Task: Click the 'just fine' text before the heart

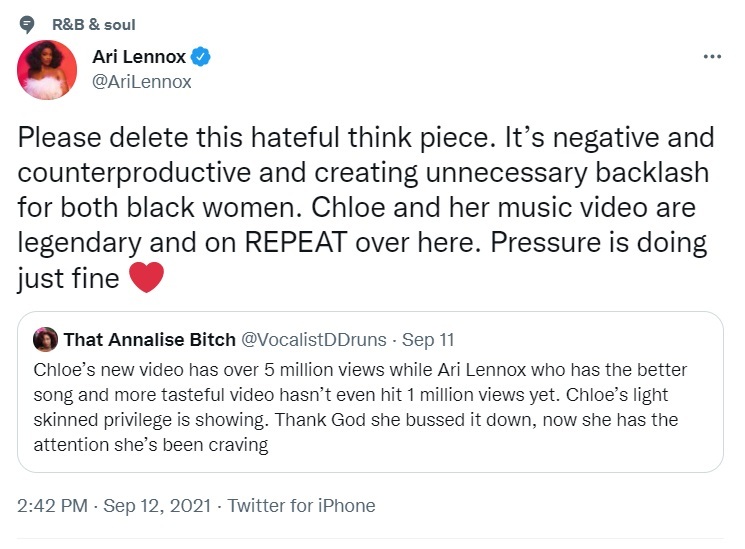Action: pos(68,277)
